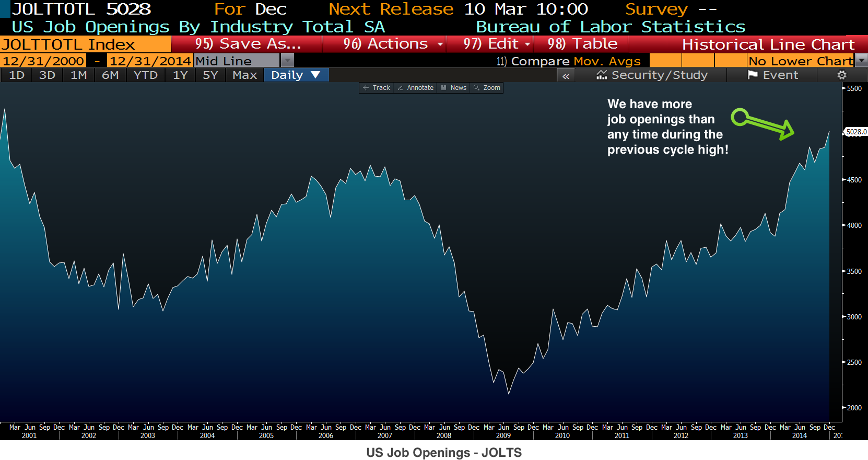Viewport: 868px width, 460px height.
Task: Collapse panel with double-chevron icon
Action: tap(566, 76)
